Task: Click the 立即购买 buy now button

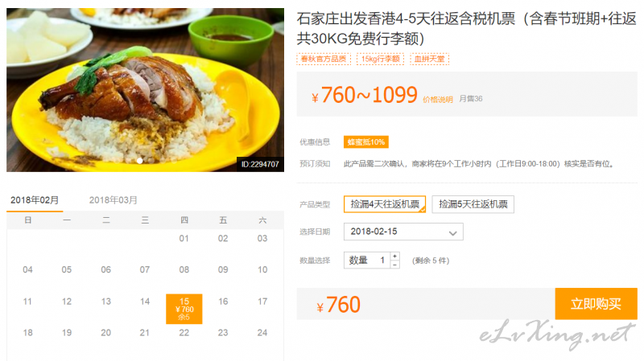Action: click(x=596, y=304)
